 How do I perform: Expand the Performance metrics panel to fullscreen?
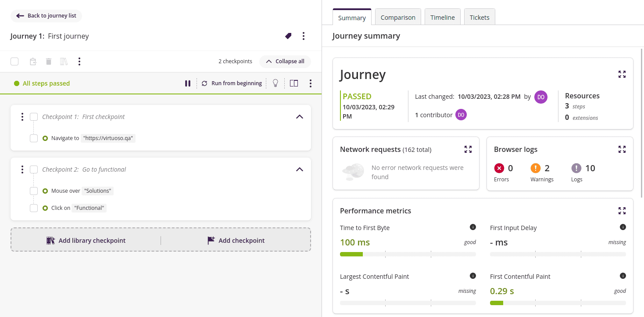click(622, 211)
